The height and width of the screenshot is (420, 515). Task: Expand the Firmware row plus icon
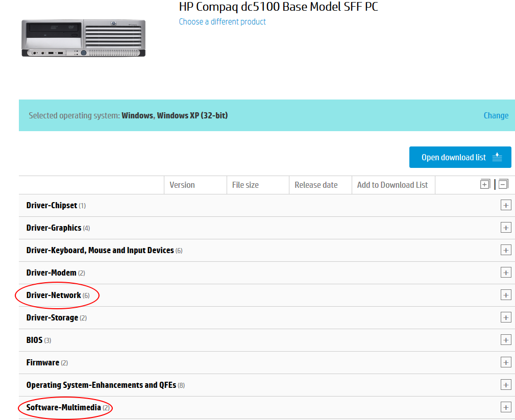[506, 362]
